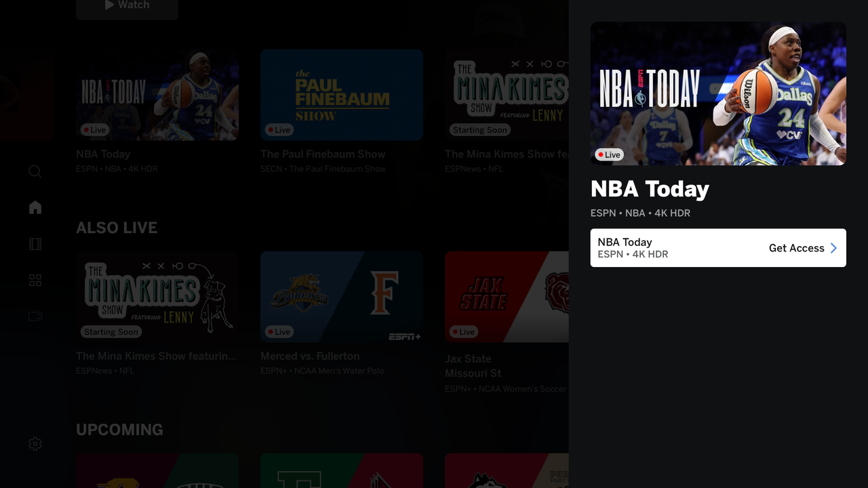
Task: Click the "SECN • The Paul Finebaum Show" subtitle
Action: click(323, 169)
